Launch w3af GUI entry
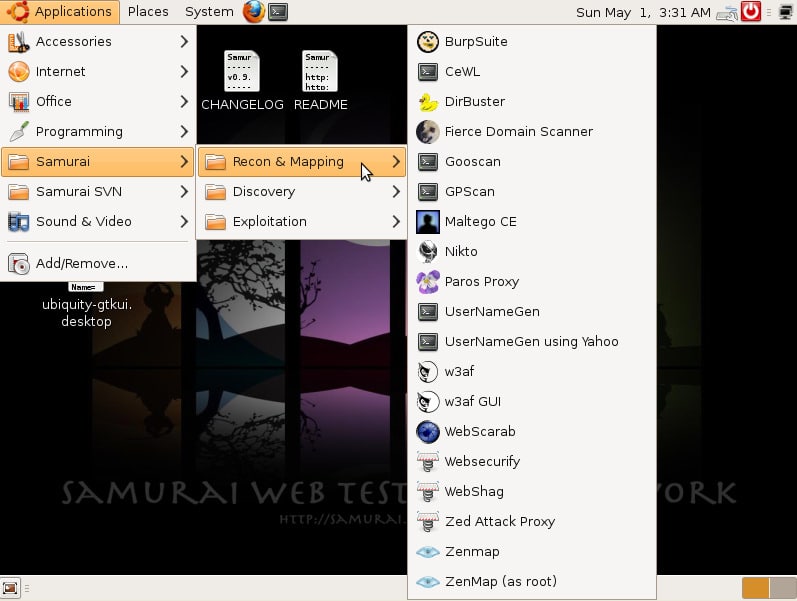797x601 pixels. [x=473, y=402]
